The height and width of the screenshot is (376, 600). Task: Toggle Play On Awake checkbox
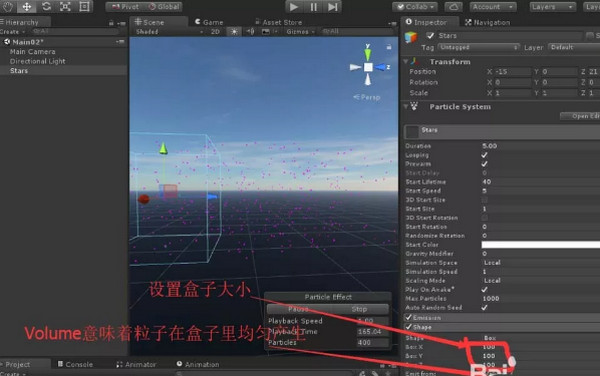(x=484, y=289)
